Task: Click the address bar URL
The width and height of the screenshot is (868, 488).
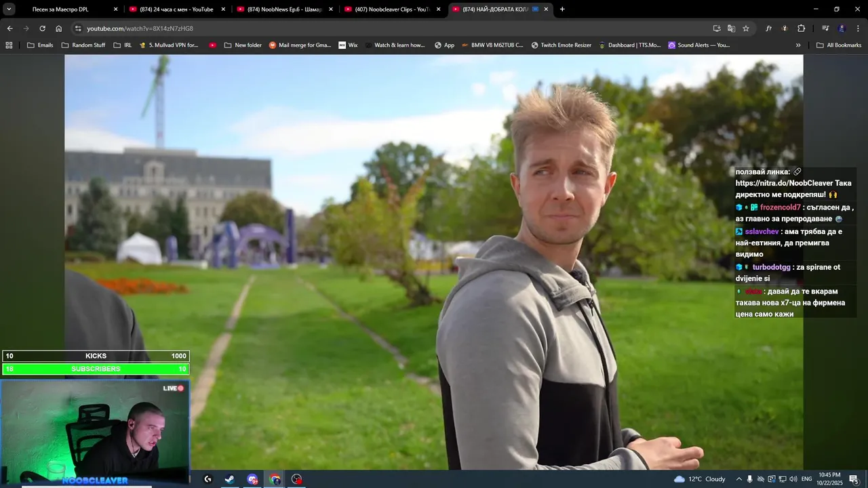Action: [x=140, y=28]
